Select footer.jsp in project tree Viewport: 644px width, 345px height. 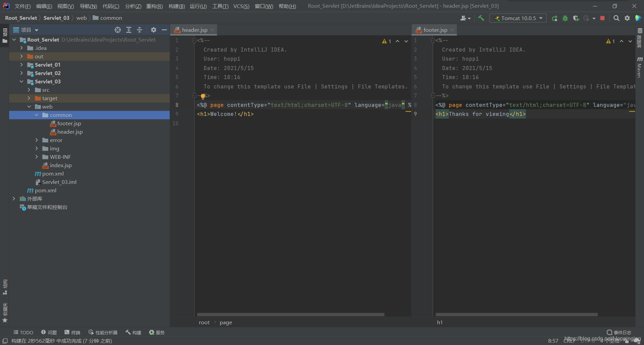(69, 123)
